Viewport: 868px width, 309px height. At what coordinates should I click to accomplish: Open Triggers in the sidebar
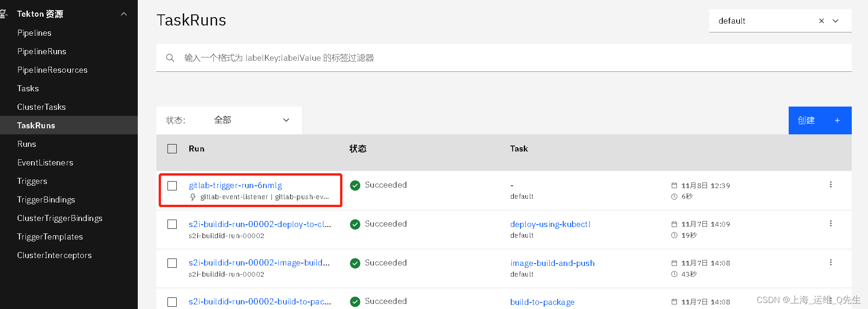(32, 181)
